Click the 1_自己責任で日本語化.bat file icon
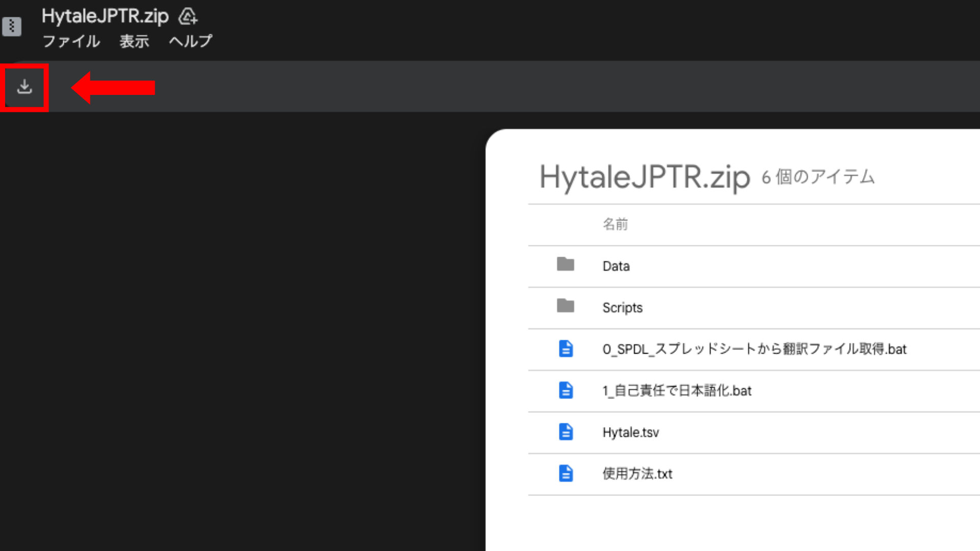 tap(566, 390)
